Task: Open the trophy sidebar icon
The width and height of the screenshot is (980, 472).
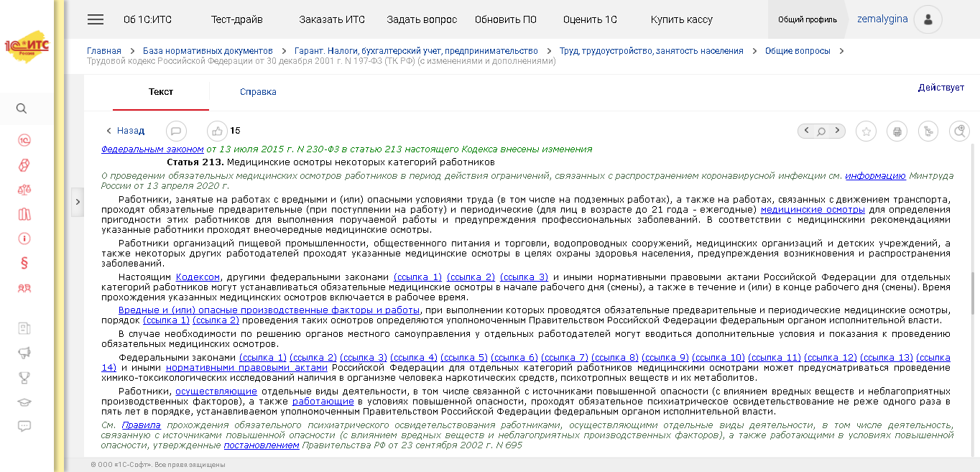Action: 24,377
